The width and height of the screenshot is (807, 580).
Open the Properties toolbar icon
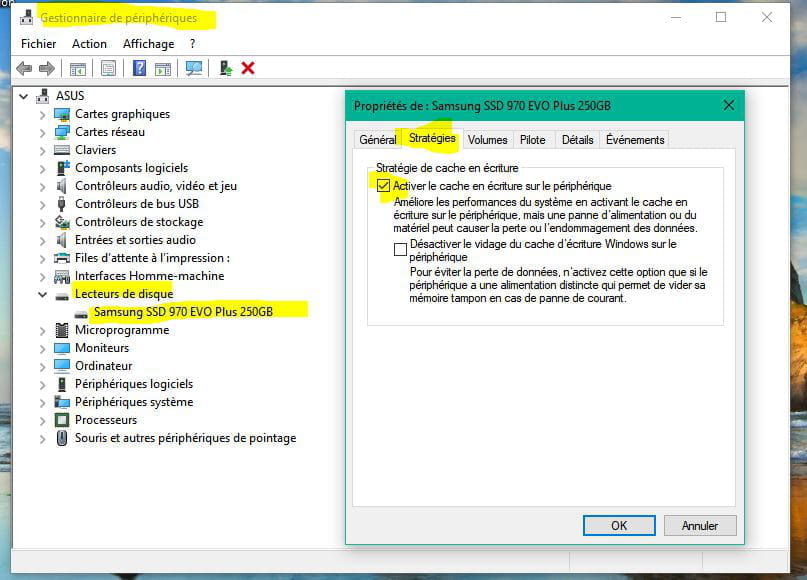[108, 68]
